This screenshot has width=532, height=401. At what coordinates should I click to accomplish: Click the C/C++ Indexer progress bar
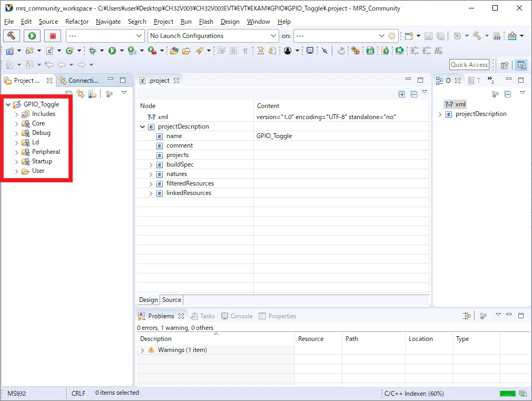(508, 394)
